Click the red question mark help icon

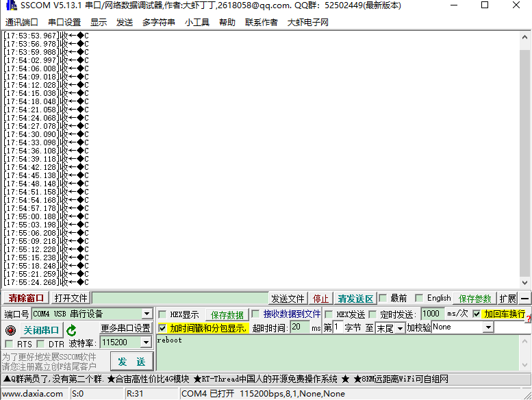click(529, 319)
